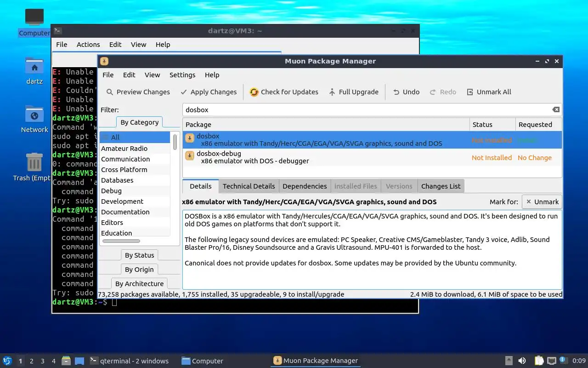The height and width of the screenshot is (368, 588).
Task: Click the update notifier tray icon
Action: pyautogui.click(x=563, y=361)
